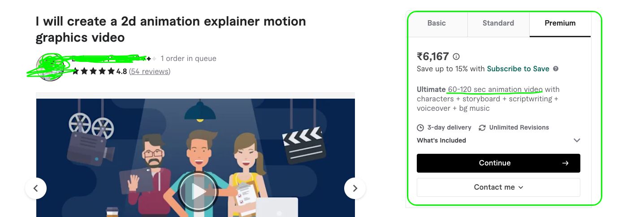644x217 pixels.
Task: Click the 3-day delivery clock icon
Action: point(420,127)
